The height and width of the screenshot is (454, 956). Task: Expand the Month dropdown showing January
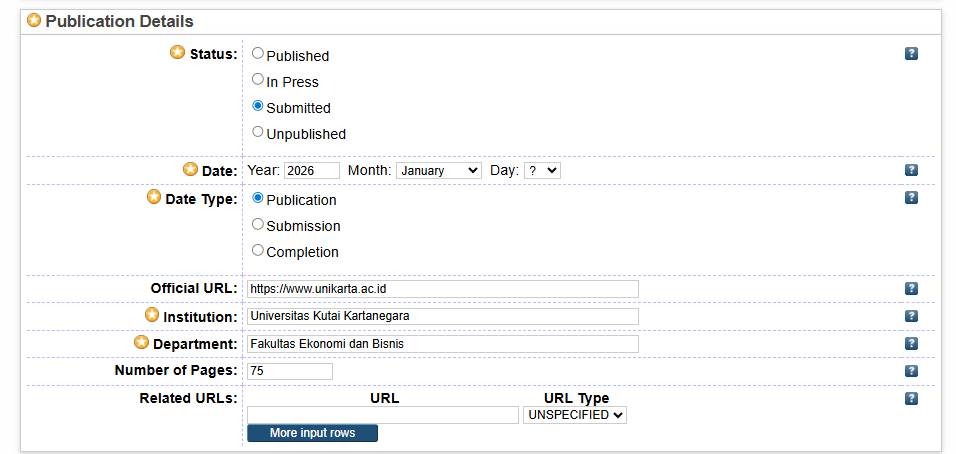(439, 171)
